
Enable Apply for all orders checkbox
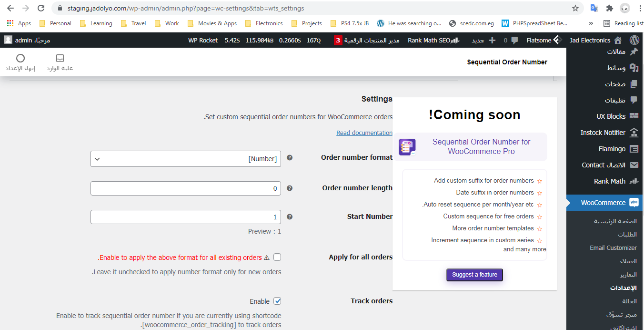tap(277, 257)
